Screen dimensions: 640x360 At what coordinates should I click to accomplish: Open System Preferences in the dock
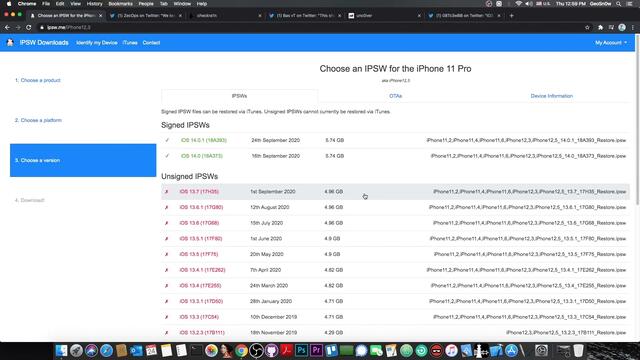point(542,351)
